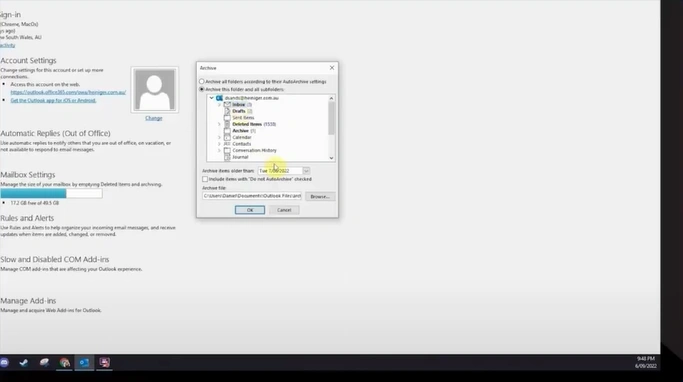
Task: Select the account email address tree row
Action: click(x=251, y=98)
